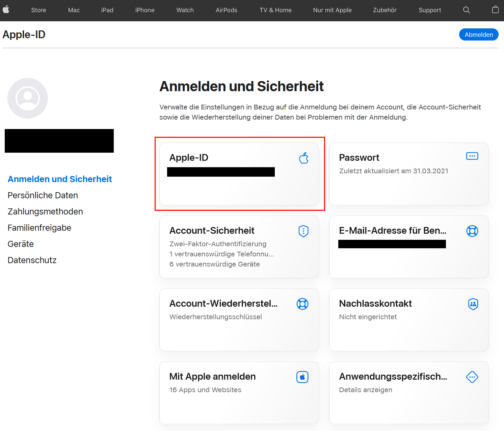Open the shopping bag icon
This screenshot has width=504, height=431.
(495, 10)
